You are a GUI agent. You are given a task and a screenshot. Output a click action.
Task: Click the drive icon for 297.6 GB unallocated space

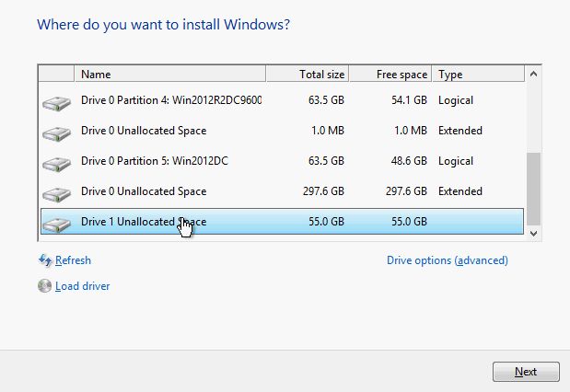click(x=57, y=193)
